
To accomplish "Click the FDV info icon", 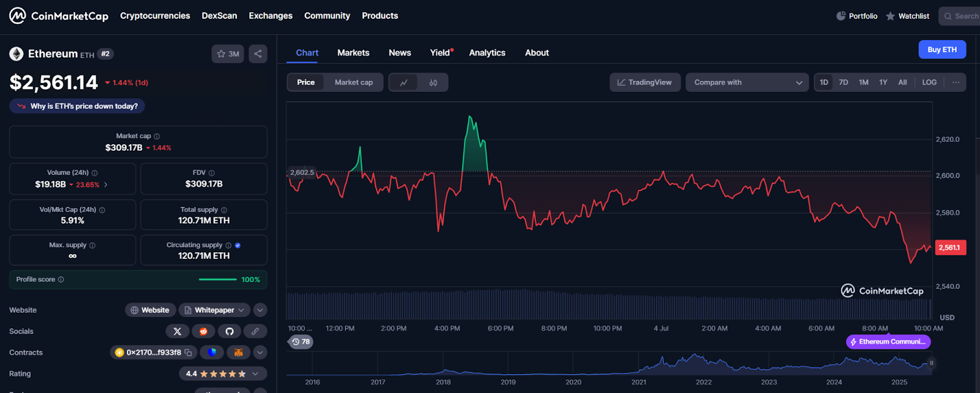I will pyautogui.click(x=212, y=173).
